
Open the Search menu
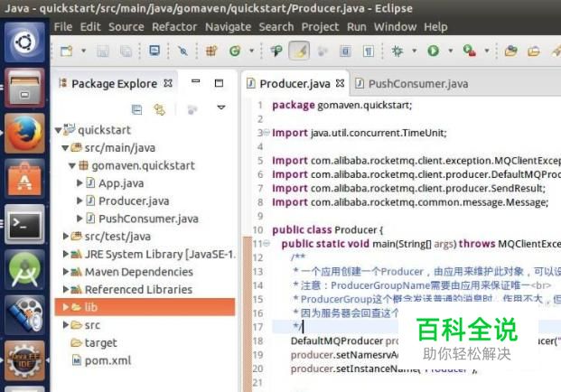pyautogui.click(x=276, y=27)
